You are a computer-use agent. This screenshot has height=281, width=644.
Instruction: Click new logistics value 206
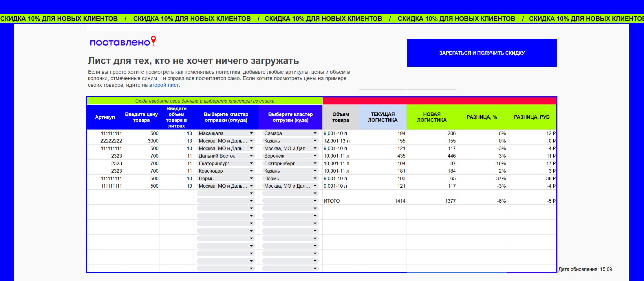(432, 133)
